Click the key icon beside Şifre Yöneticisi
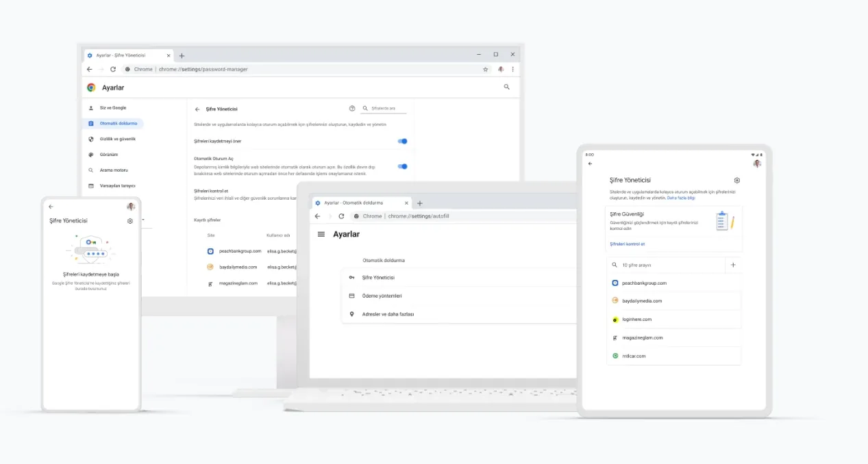Screen dimensions: 868x464 351,277
